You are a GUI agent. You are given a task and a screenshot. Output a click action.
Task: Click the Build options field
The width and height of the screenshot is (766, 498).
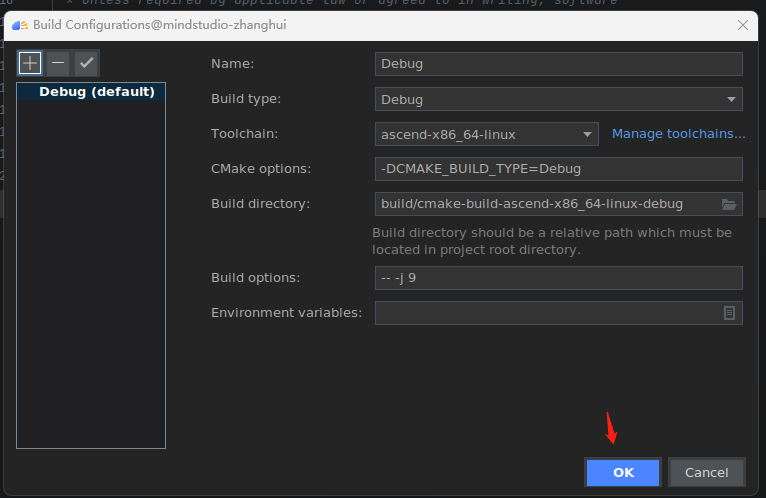[x=558, y=278]
